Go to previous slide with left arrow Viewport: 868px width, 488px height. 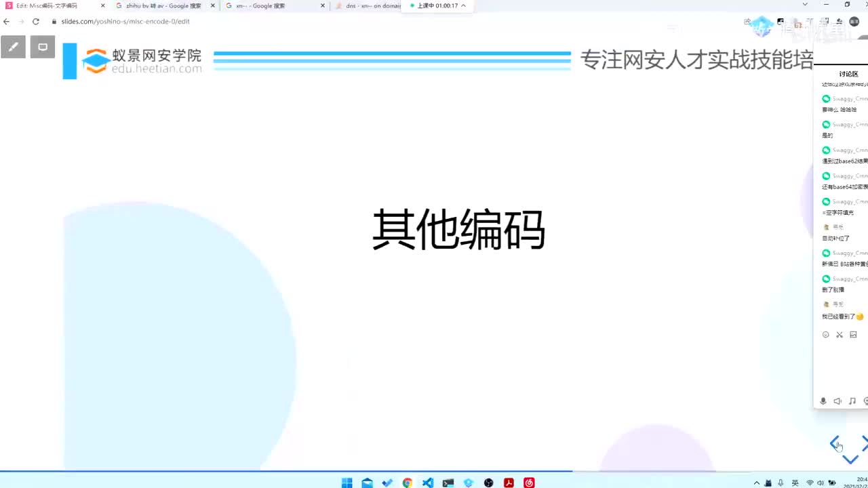(x=835, y=443)
